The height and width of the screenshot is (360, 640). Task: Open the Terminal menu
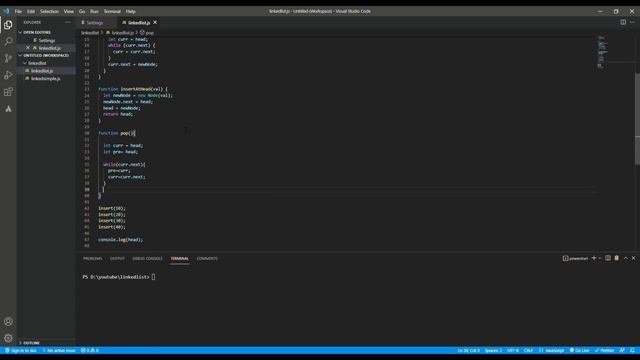click(112, 11)
